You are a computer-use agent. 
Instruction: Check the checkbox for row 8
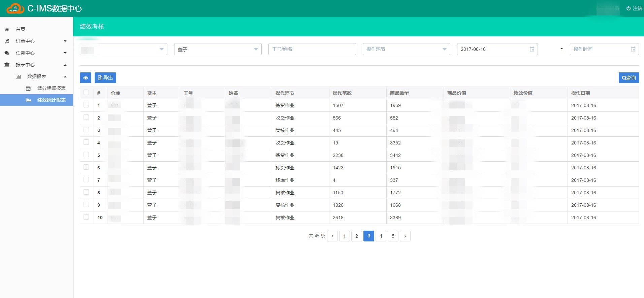[86, 192]
